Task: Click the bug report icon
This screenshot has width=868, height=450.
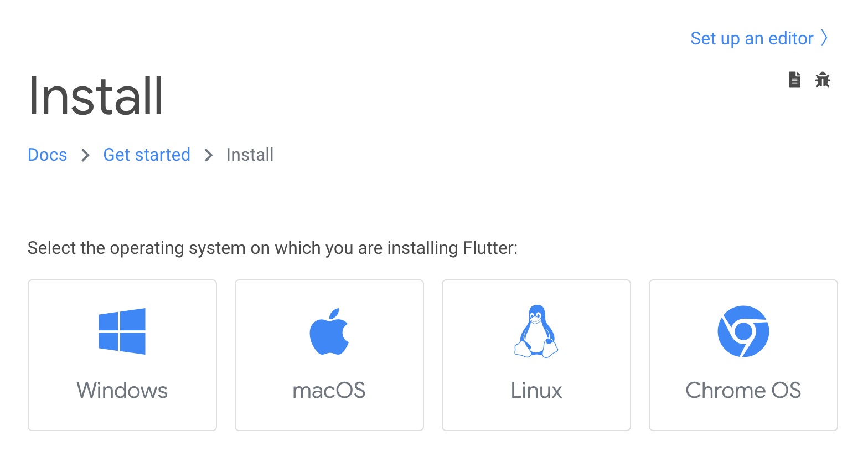Action: coord(823,80)
